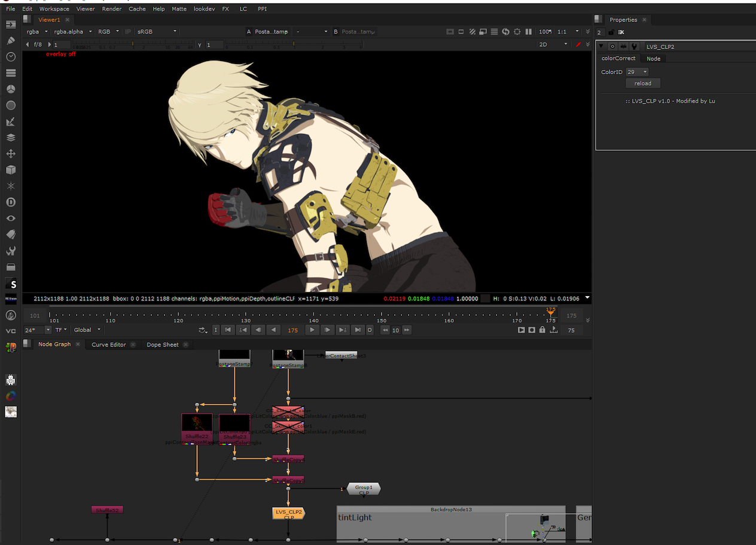756x545 pixels.
Task: Toggle the viewer clipping warning icon
Action: [472, 31]
